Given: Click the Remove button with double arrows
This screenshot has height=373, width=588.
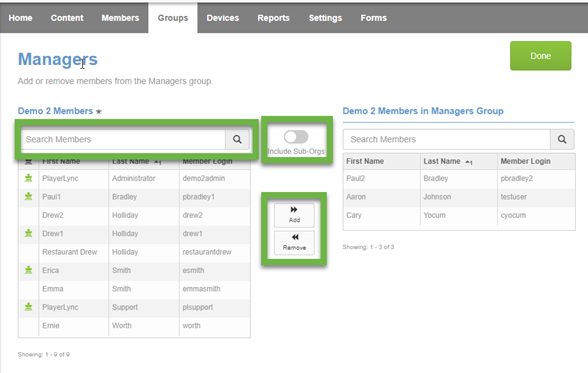Looking at the screenshot, I should pyautogui.click(x=294, y=243).
